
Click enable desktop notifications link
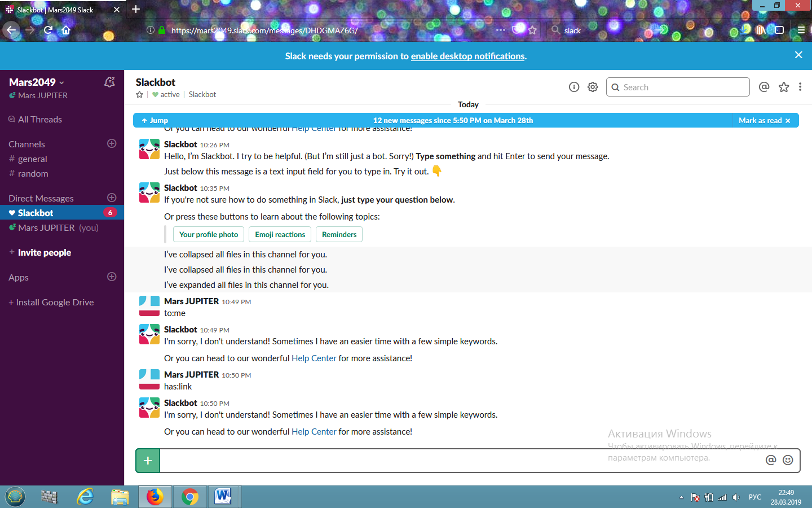(468, 56)
